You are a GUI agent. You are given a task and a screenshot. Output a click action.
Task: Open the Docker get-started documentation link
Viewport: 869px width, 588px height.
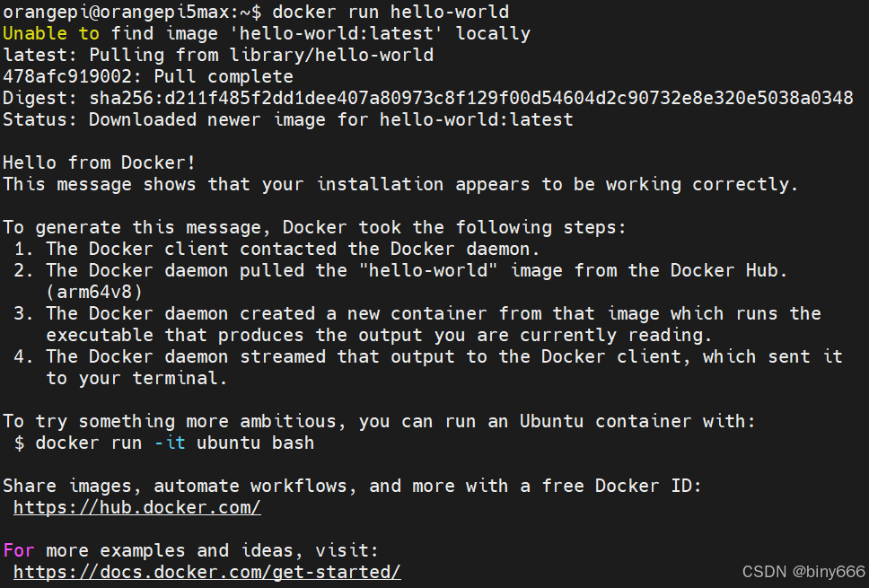click(206, 572)
